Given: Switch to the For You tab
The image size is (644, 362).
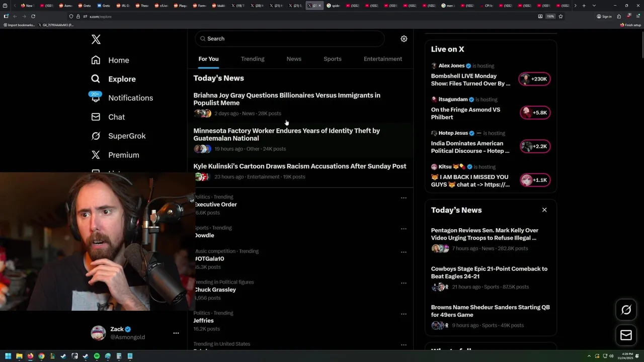Looking at the screenshot, I should [208, 59].
